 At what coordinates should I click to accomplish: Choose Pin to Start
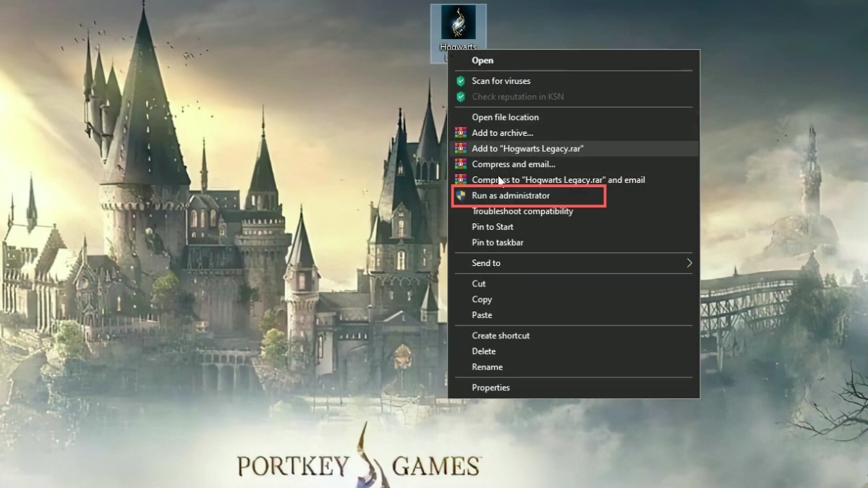(493, 227)
